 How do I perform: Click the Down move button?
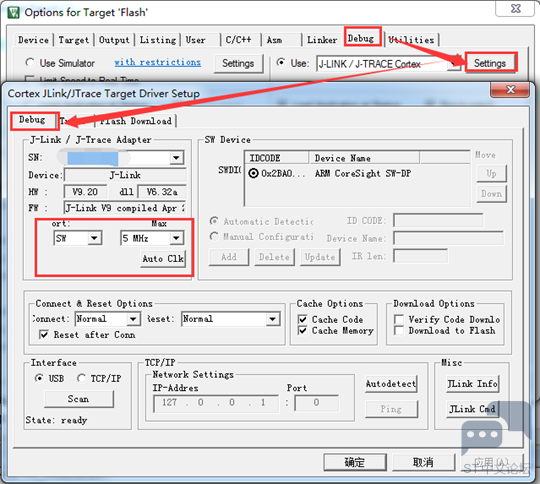point(491,194)
